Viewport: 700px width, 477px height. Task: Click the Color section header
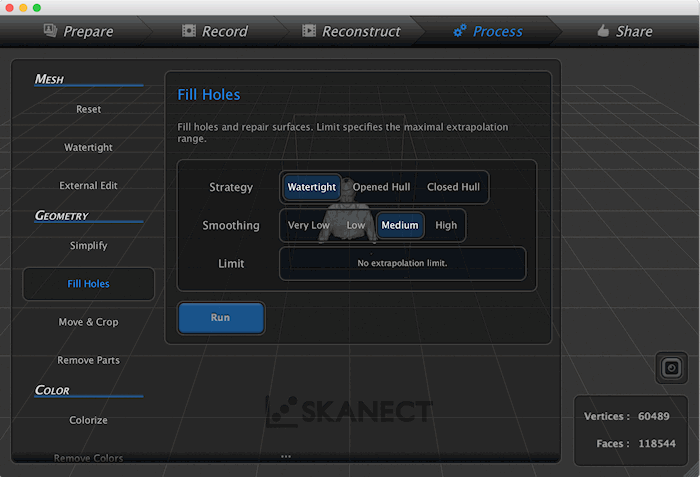tap(52, 390)
